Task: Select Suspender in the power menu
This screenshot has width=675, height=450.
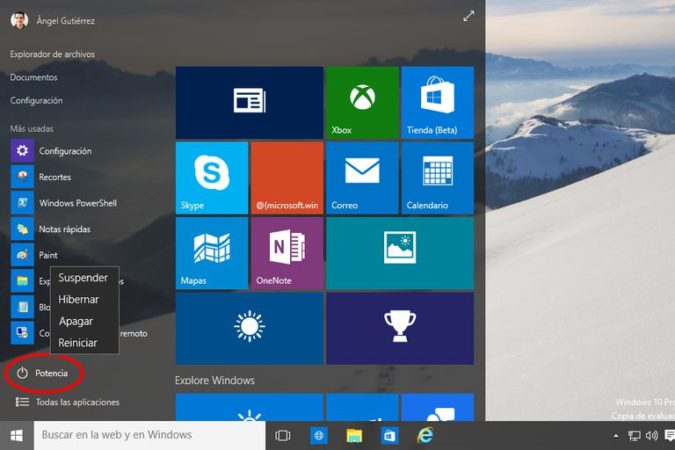Action: pyautogui.click(x=83, y=278)
